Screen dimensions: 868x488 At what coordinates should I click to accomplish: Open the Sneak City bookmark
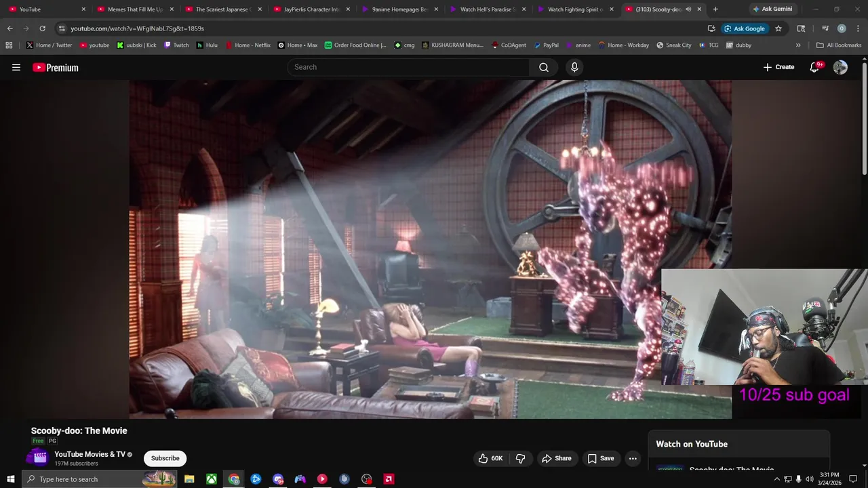pyautogui.click(x=674, y=45)
